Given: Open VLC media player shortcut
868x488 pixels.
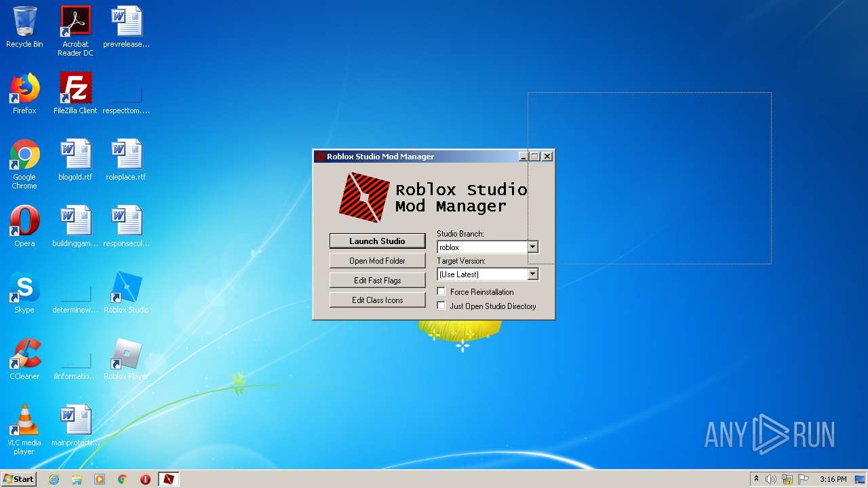Looking at the screenshot, I should point(24,430).
